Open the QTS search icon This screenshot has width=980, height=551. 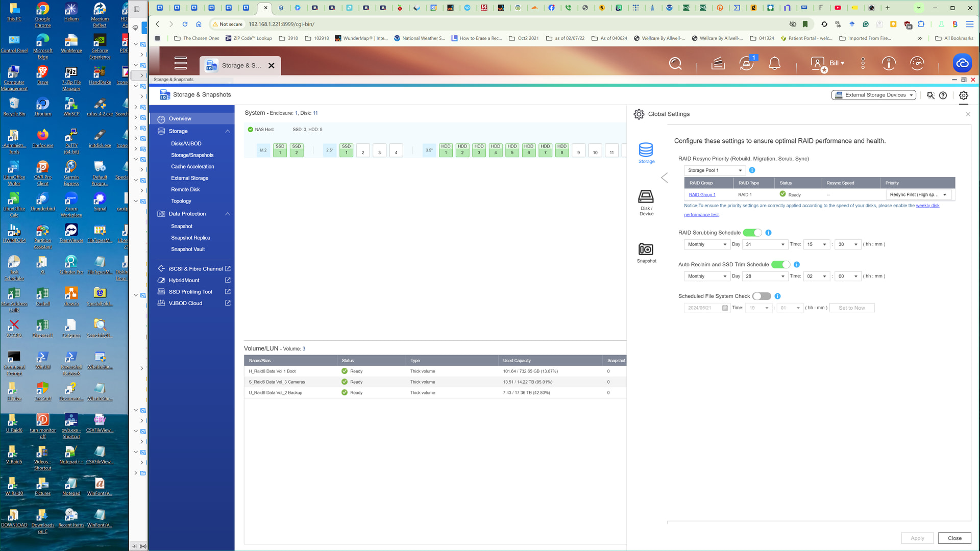675,64
